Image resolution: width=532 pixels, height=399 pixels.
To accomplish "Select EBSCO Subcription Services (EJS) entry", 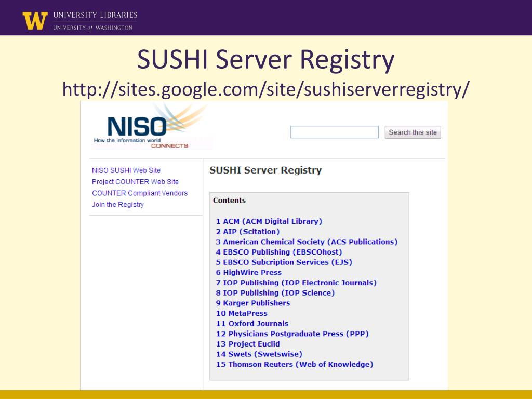I will pyautogui.click(x=284, y=262).
